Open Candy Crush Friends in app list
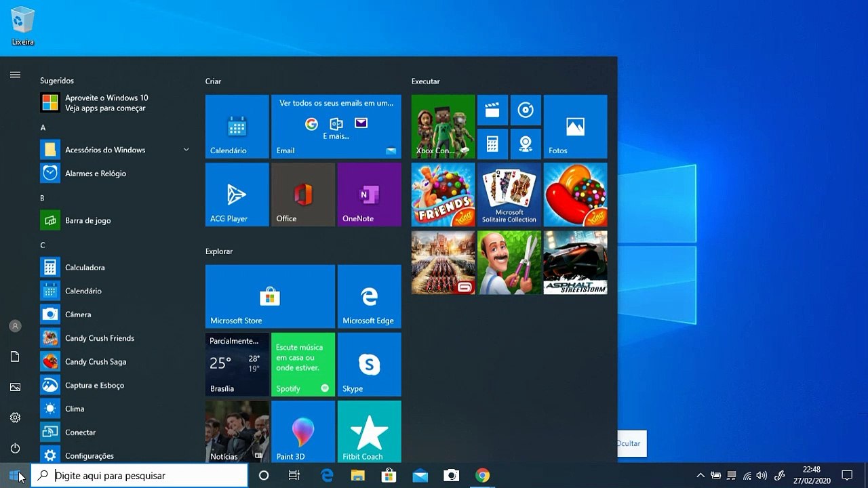The width and height of the screenshot is (868, 488). click(115, 338)
